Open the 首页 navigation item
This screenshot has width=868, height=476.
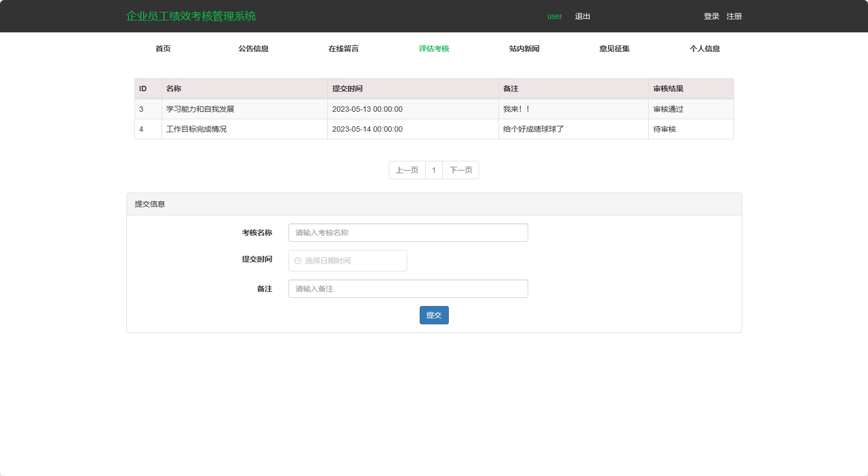tap(163, 49)
